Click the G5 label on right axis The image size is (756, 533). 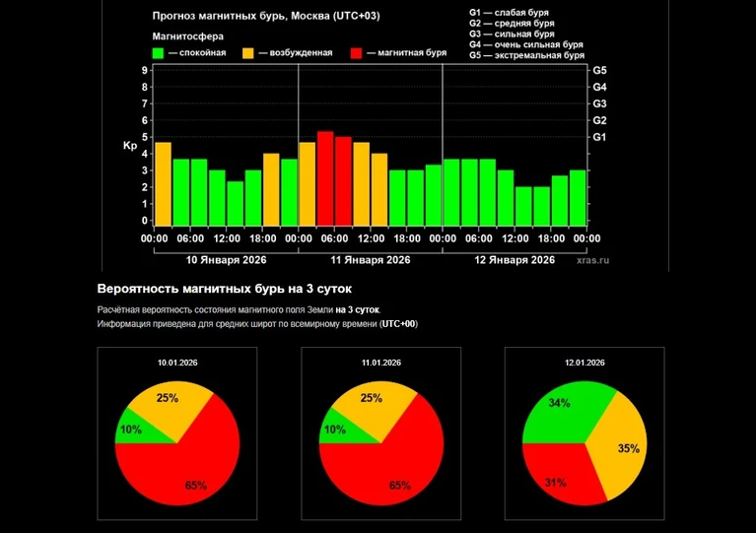pyautogui.click(x=599, y=71)
